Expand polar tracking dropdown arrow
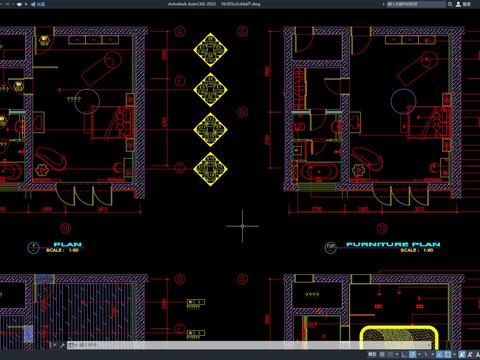 pyautogui.click(x=419, y=354)
